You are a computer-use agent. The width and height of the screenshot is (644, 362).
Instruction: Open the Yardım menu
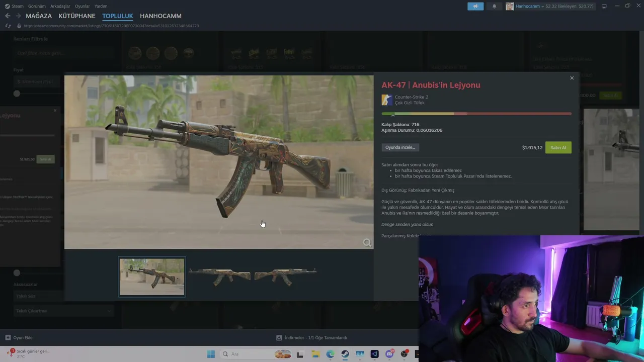[101, 6]
